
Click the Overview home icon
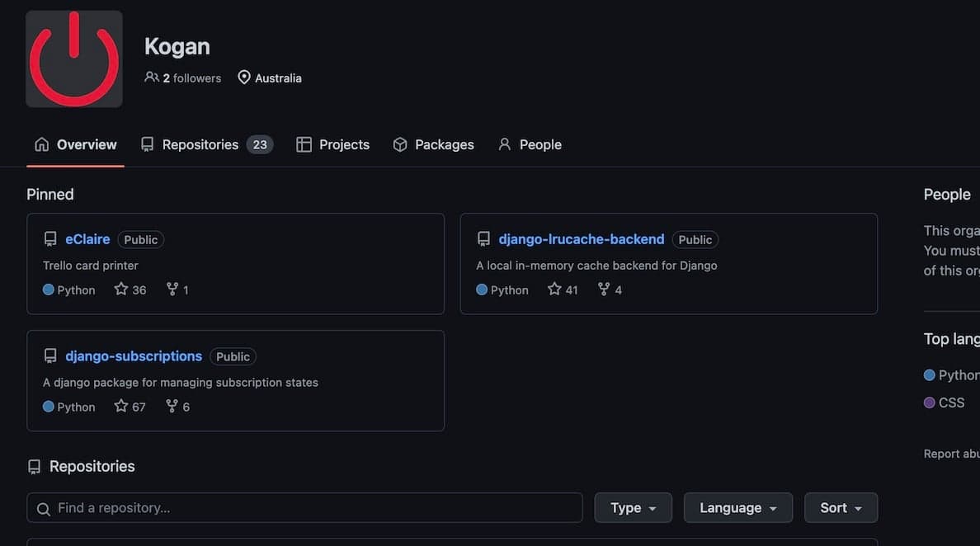coord(41,144)
